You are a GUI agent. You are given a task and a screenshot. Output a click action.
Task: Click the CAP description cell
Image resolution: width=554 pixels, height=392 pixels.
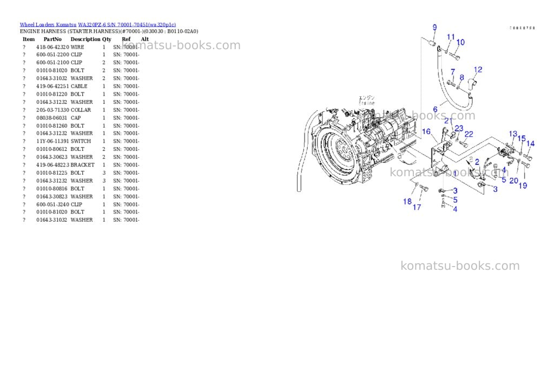[x=76, y=118]
